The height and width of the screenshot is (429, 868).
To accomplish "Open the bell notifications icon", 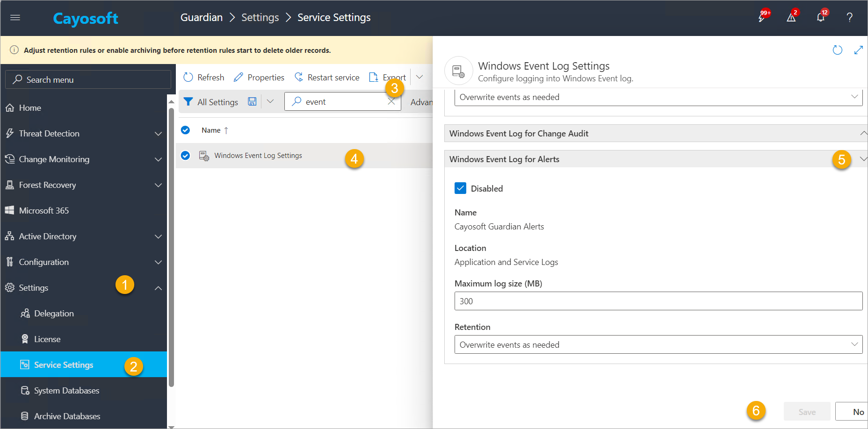I will (820, 17).
